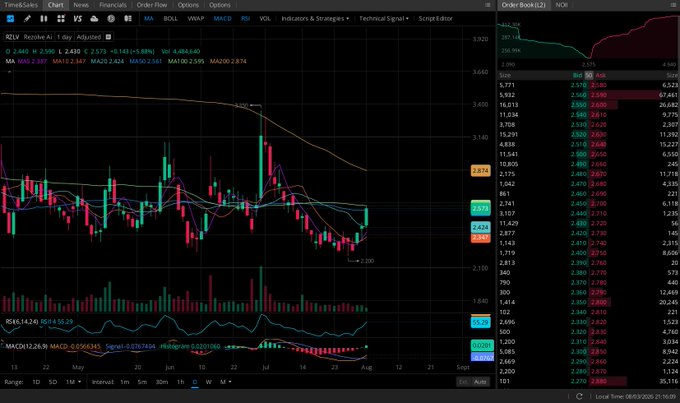Open the chart panel menu icon at top right
The width and height of the screenshot is (680, 403).
(488, 5)
